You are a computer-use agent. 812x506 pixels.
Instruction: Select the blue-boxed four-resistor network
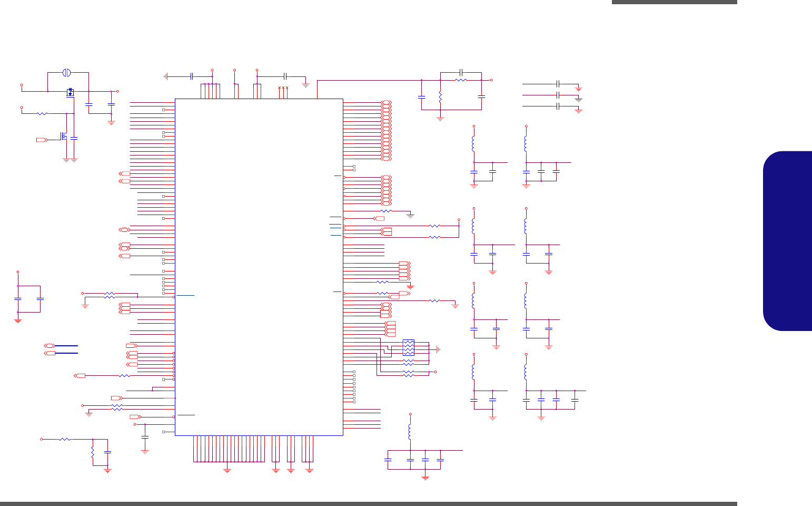click(x=409, y=347)
